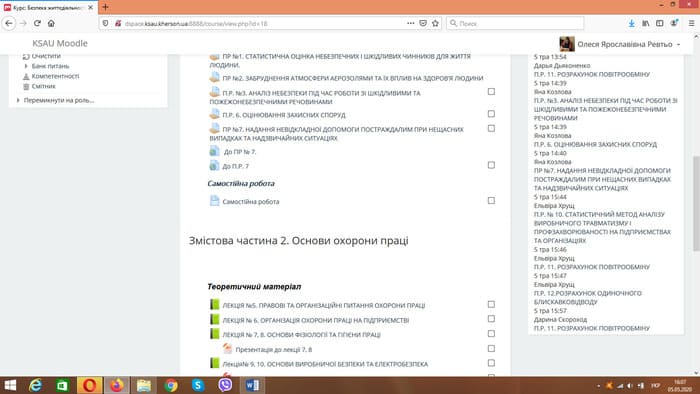Click the До П.Р. 7 resource icon
Screen dimensions: 700x394
(214, 166)
